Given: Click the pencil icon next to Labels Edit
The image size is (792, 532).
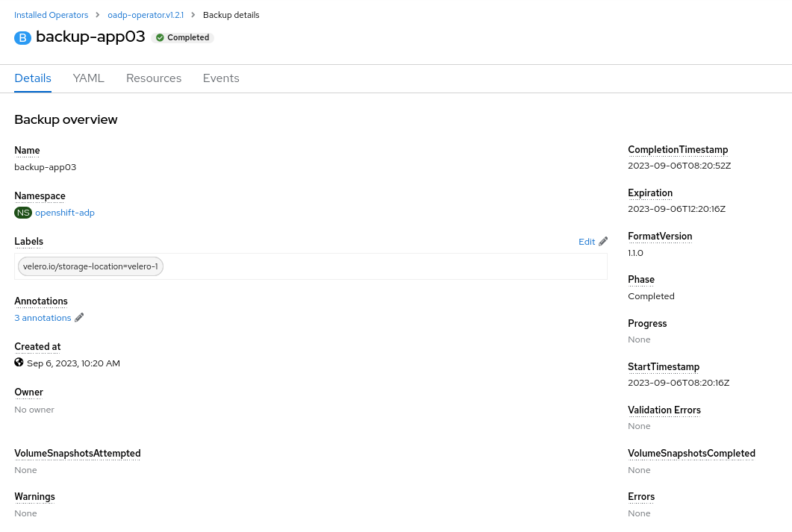Looking at the screenshot, I should tap(603, 242).
